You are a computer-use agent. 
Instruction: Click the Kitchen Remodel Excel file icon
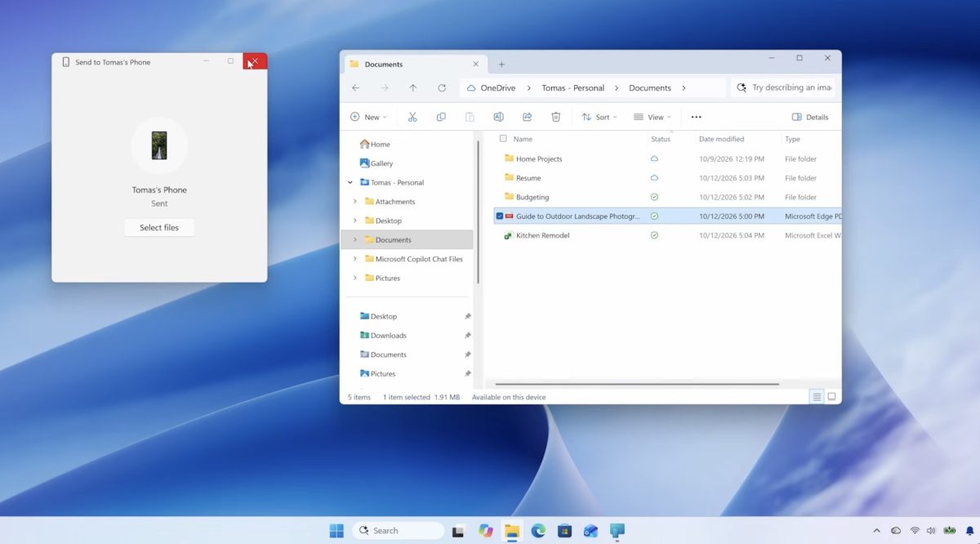click(509, 235)
